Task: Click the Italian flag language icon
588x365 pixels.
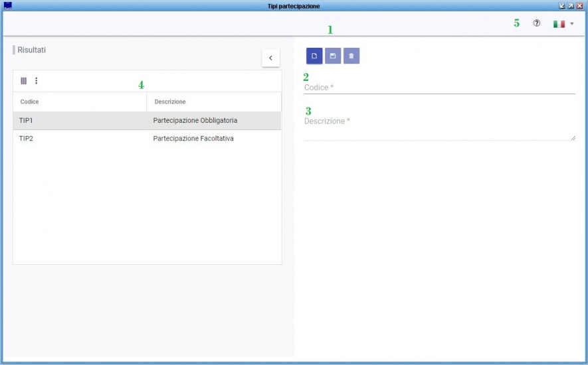Action: [559, 24]
